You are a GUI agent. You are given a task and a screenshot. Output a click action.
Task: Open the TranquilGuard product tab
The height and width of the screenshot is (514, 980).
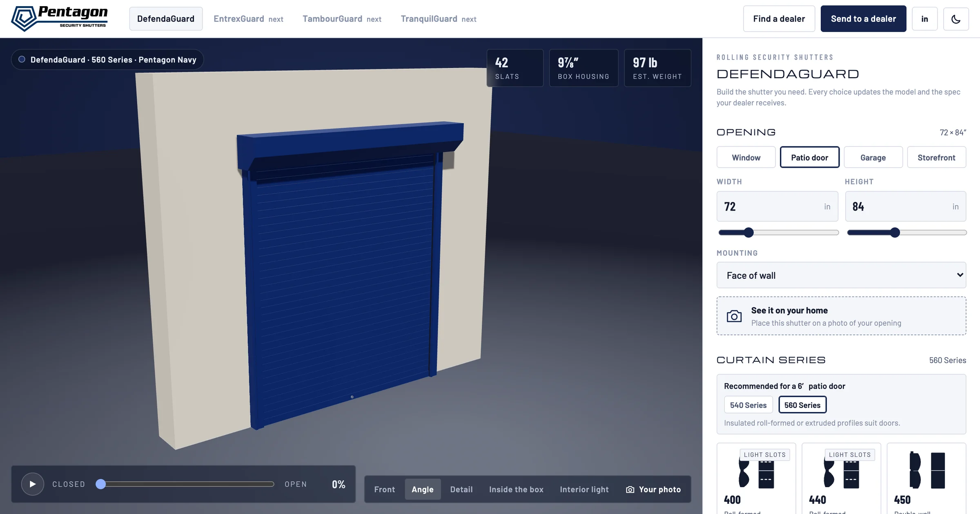439,19
